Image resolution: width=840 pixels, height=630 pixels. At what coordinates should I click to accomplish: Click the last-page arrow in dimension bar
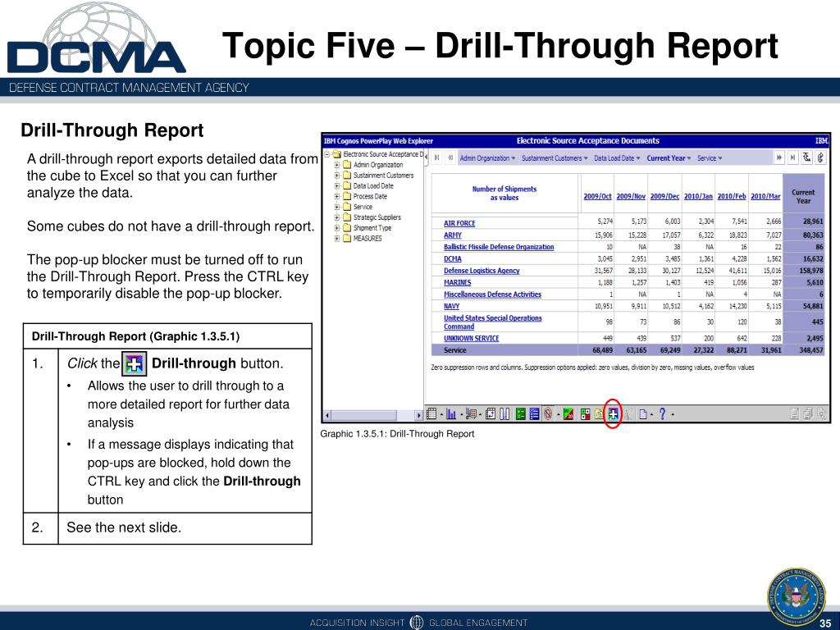click(x=792, y=157)
